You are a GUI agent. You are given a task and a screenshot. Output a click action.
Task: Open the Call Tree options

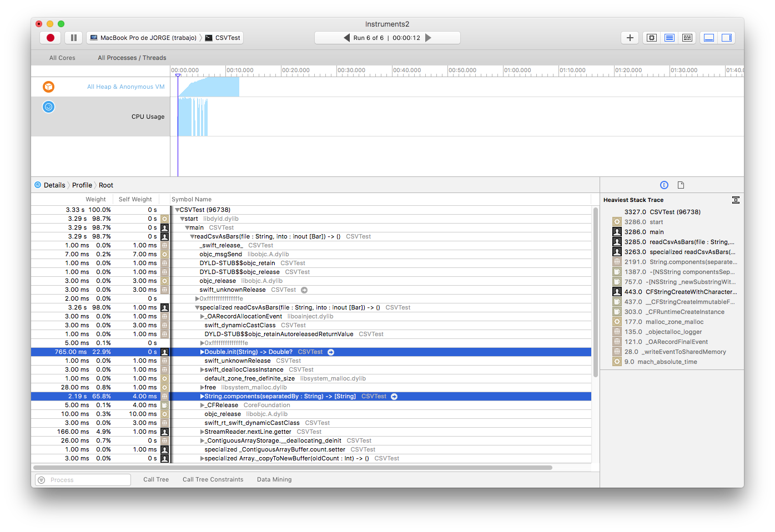click(x=156, y=479)
